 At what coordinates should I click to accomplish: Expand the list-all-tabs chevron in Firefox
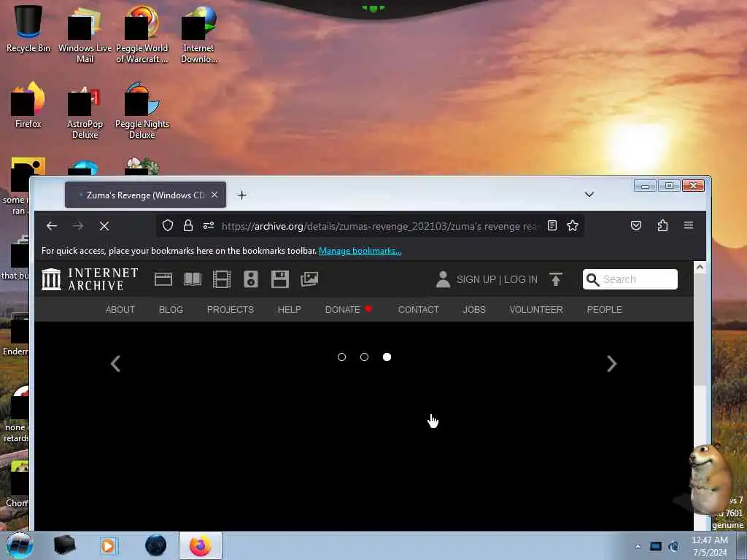pos(589,194)
